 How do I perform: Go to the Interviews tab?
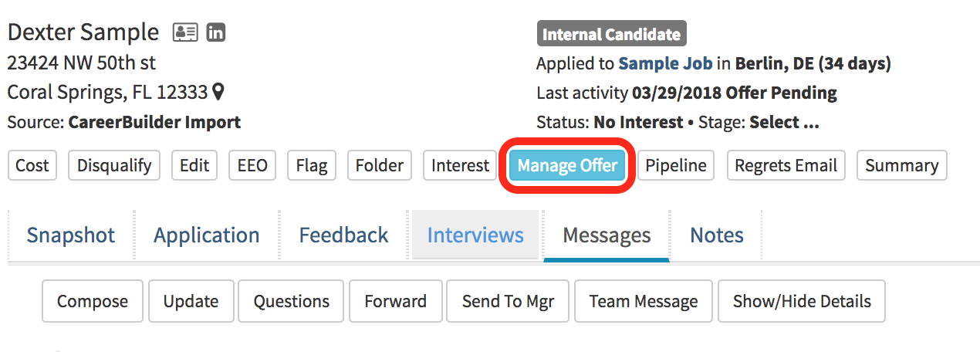pyautogui.click(x=475, y=235)
